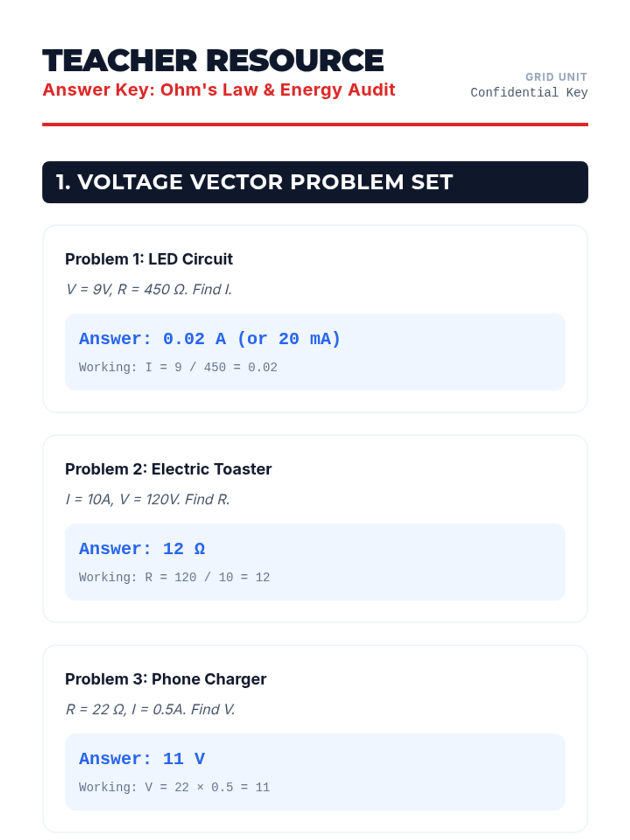The width and height of the screenshot is (630, 840).
Task: Click the Problem 1: LED Circuit heading
Action: point(149,259)
